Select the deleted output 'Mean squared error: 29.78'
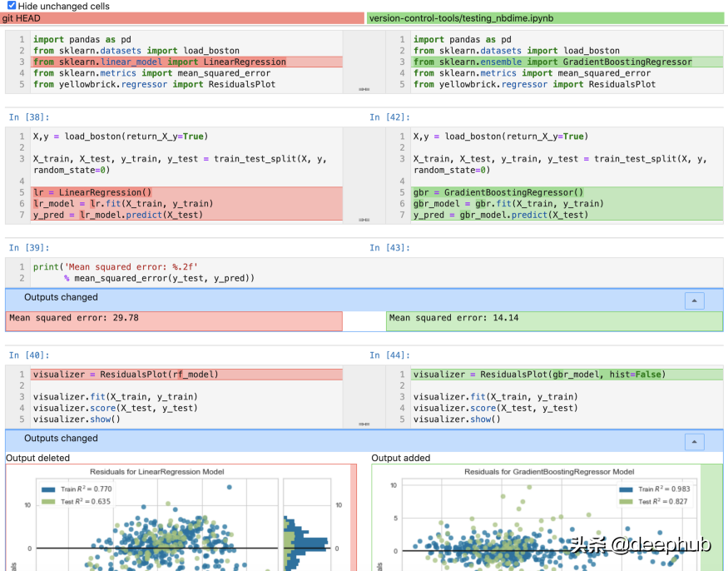Viewport: 728px width, 571px height. [174, 321]
